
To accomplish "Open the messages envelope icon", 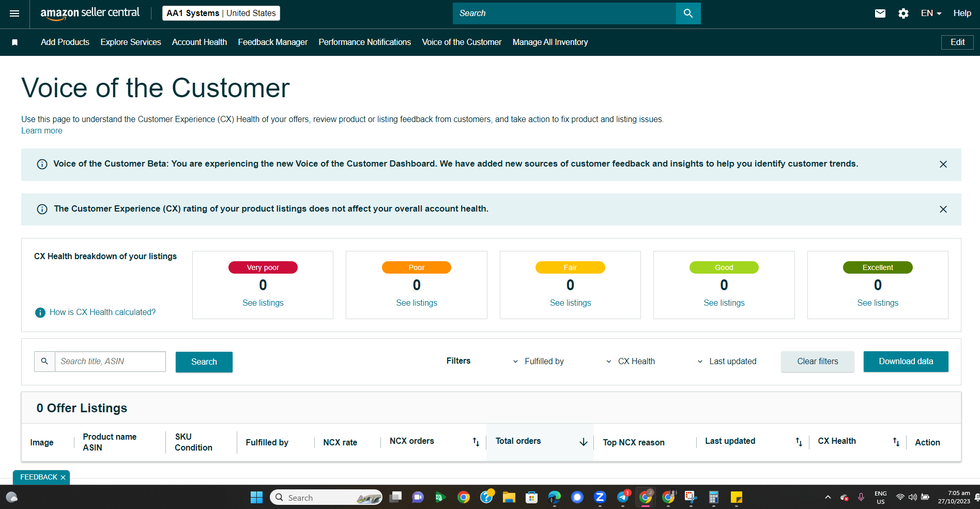I will 880,13.
